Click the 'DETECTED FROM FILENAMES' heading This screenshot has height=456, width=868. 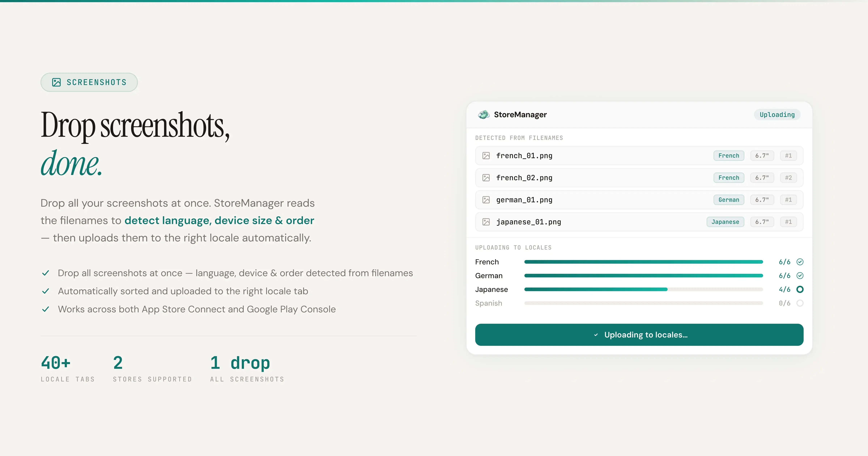pos(519,138)
